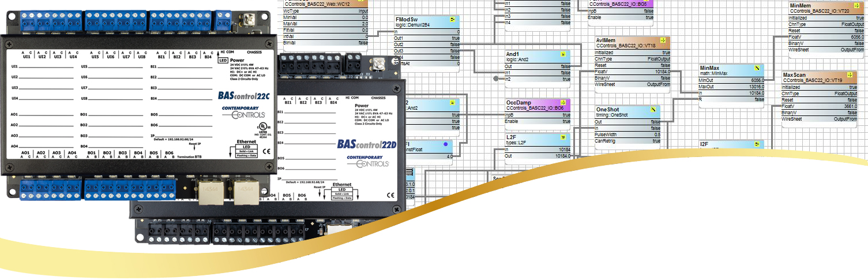The image size is (868, 280).
Task: Select the L2F block header
Action: pos(538,140)
